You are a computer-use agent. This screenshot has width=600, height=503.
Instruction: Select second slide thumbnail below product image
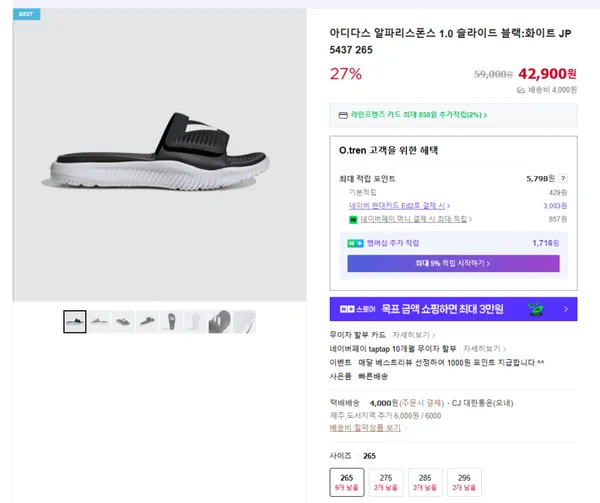click(x=99, y=321)
